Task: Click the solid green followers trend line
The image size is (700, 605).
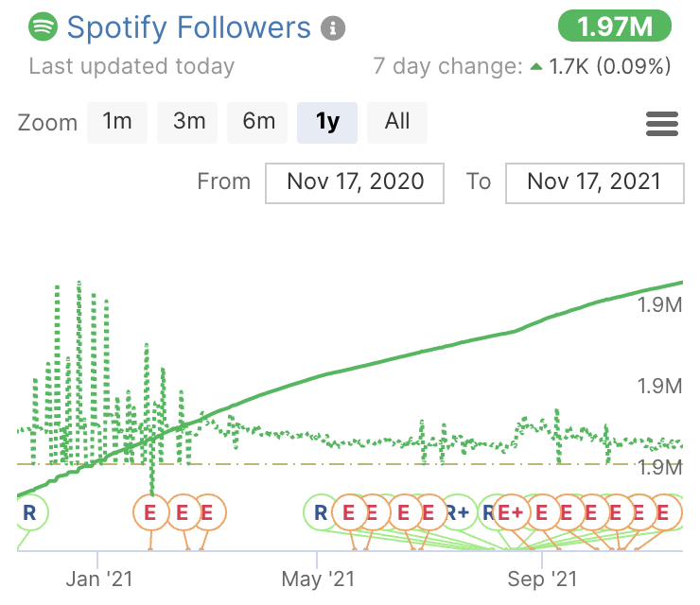Action: [378, 364]
